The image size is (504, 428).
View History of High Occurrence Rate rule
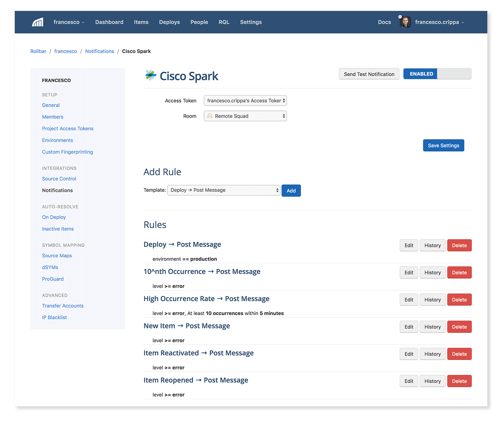point(433,300)
